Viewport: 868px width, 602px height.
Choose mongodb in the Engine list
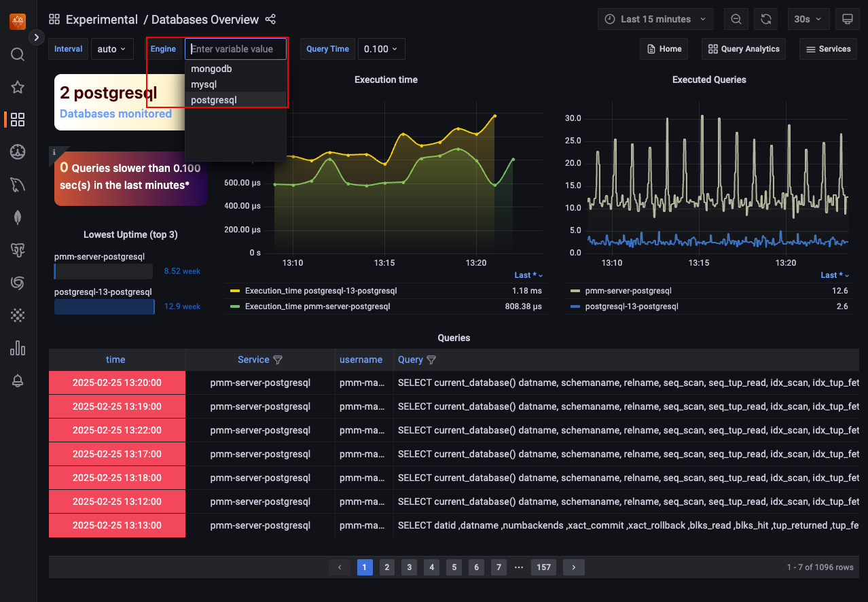tap(211, 69)
